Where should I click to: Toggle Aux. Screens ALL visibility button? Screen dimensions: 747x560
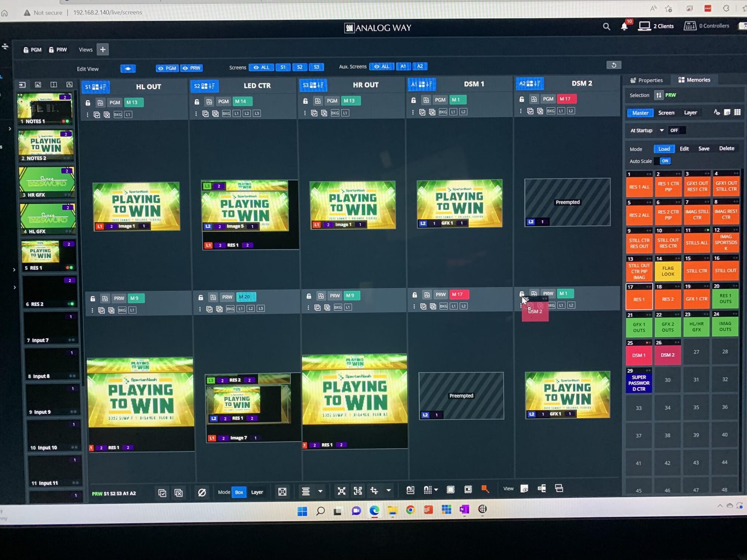click(382, 66)
